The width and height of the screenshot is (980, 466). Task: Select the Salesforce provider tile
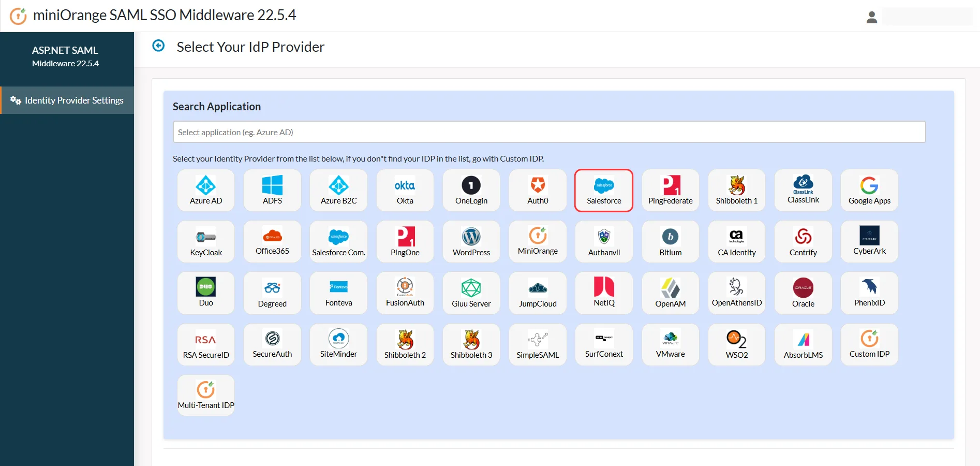603,191
